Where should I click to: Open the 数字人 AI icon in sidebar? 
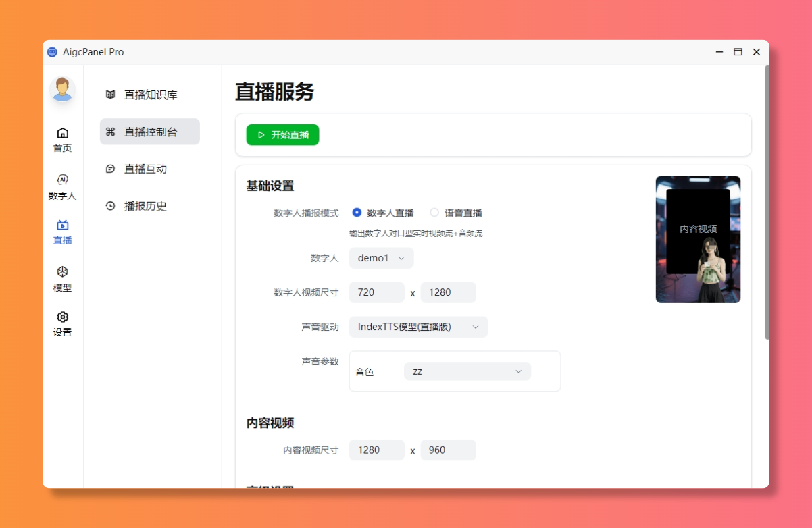pos(63,180)
